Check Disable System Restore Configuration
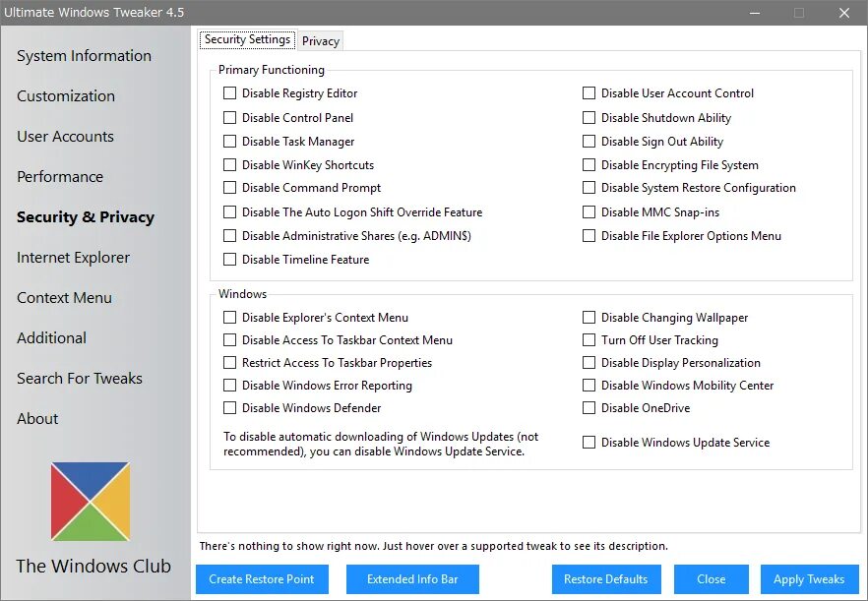The image size is (868, 601). (589, 188)
